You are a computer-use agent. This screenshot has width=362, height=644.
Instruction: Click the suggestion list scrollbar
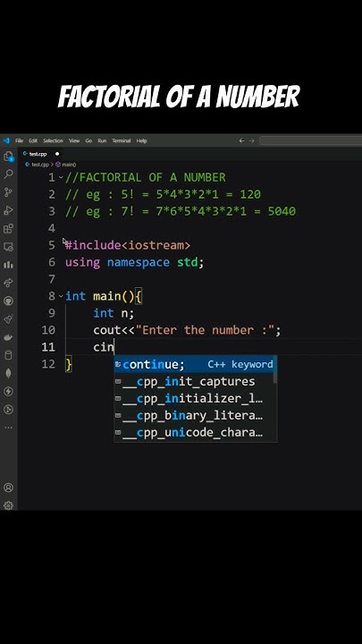(x=275, y=369)
